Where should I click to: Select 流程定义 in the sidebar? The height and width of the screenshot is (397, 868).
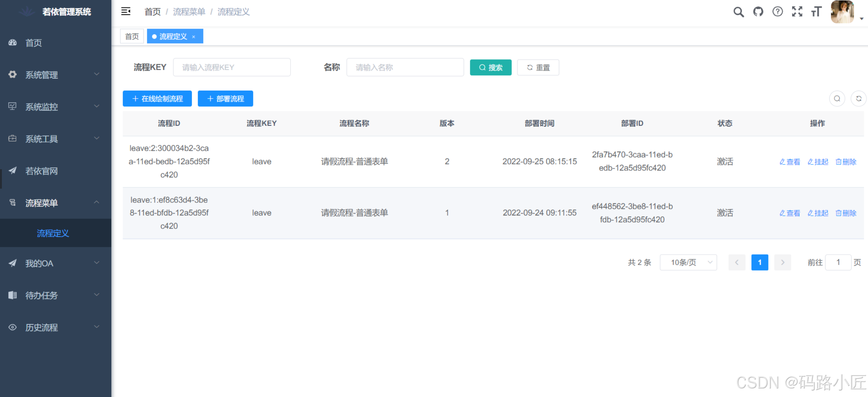tap(53, 233)
